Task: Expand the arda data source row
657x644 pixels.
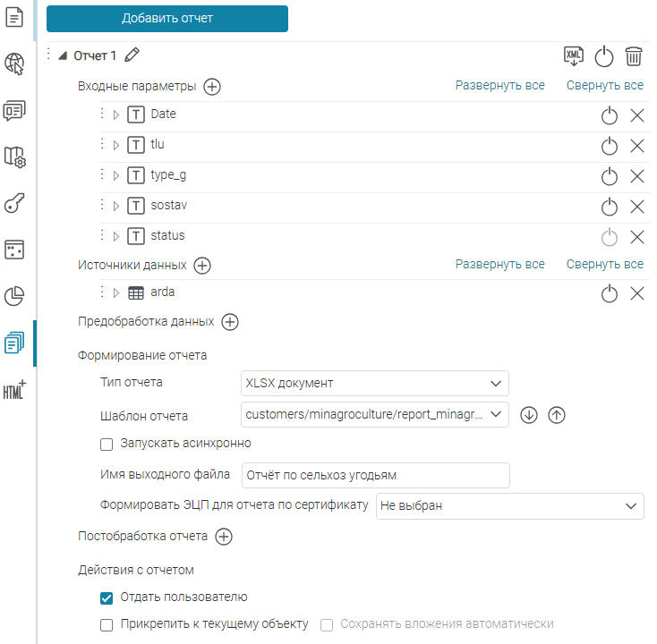Action: click(116, 293)
